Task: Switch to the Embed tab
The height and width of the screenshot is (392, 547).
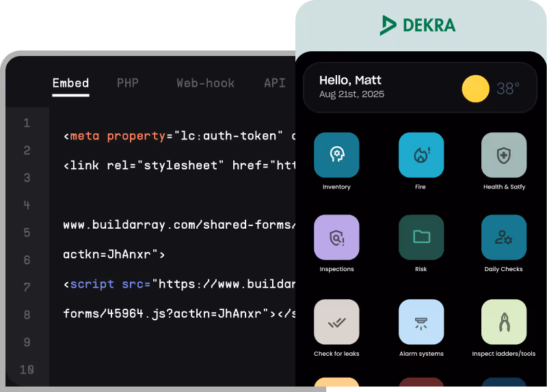Action: pos(71,83)
